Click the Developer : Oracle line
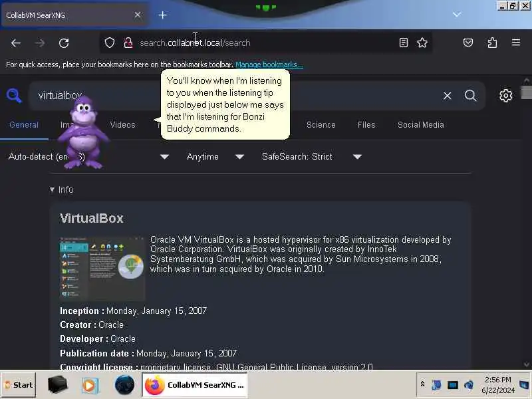532x399 pixels. click(x=98, y=339)
